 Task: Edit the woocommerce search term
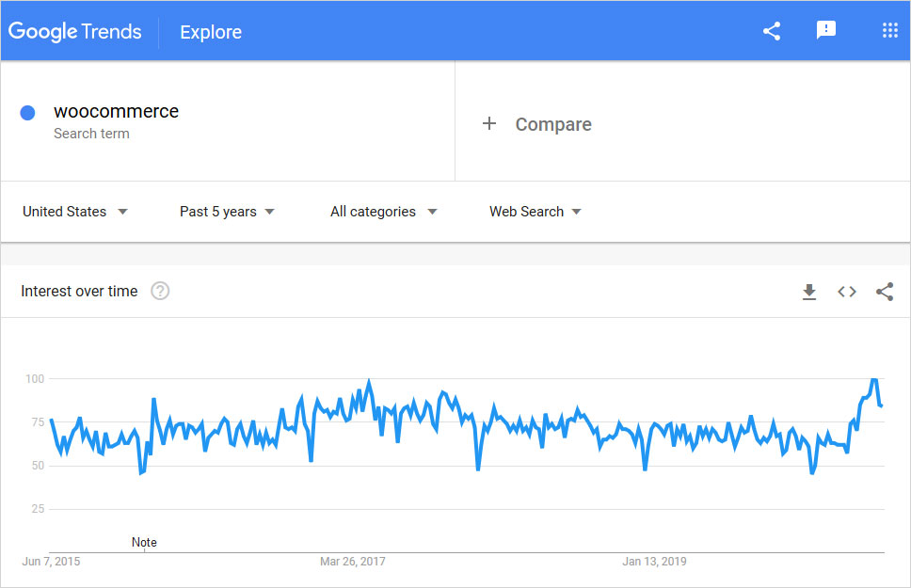tap(116, 112)
